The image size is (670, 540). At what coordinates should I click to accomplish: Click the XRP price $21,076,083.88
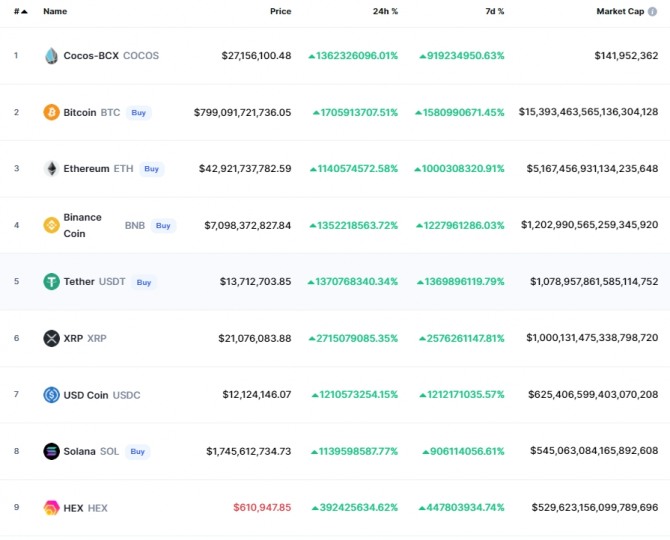pos(255,338)
